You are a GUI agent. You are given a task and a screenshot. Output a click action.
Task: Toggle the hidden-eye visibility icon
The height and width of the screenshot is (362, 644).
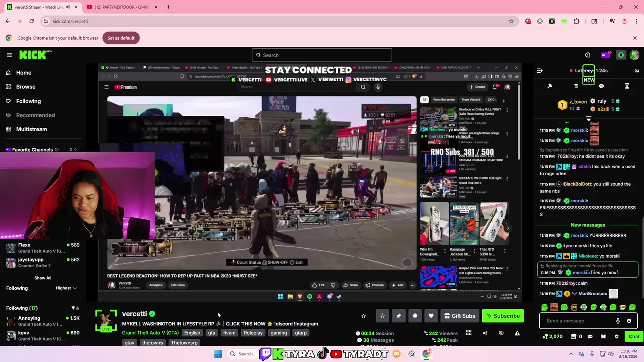click(x=501, y=333)
